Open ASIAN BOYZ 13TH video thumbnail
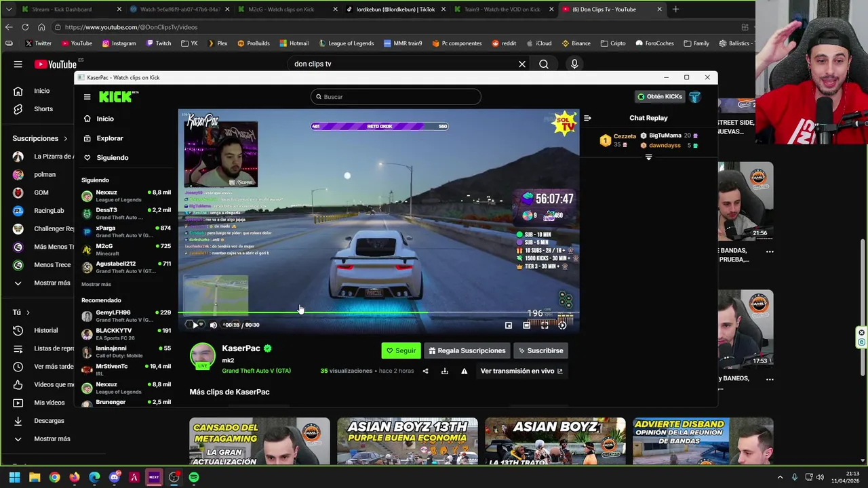 408,441
